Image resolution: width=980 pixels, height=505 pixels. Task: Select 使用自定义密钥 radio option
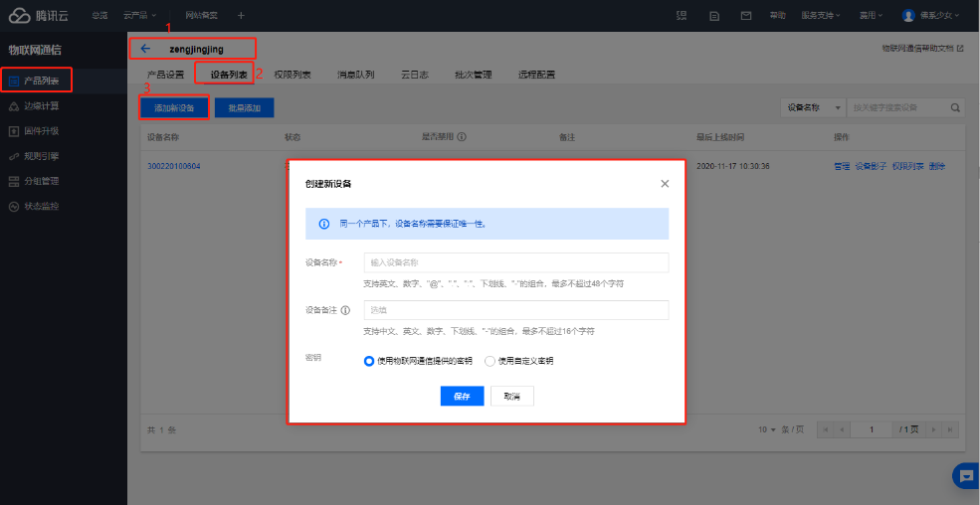(x=490, y=361)
